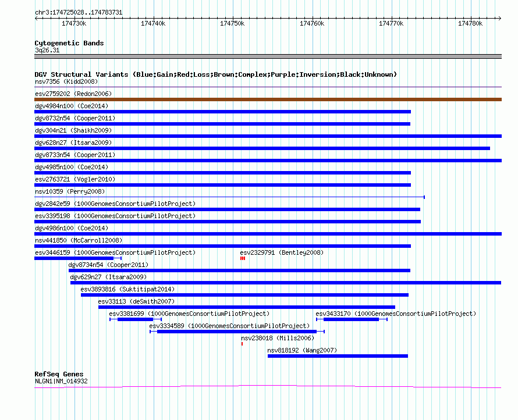Open the dgv4986n100 (Coe2014) label
Image resolution: width=518 pixels, height=420 pixels.
(72, 228)
